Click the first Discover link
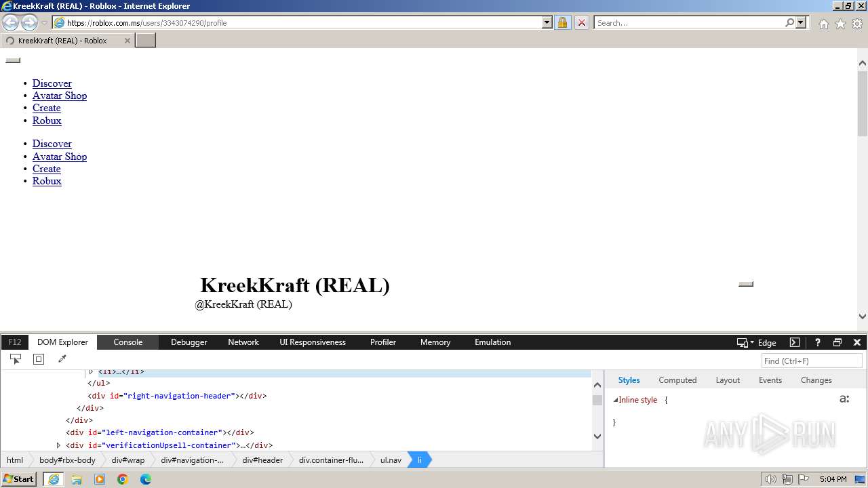868x488 pixels. [52, 83]
